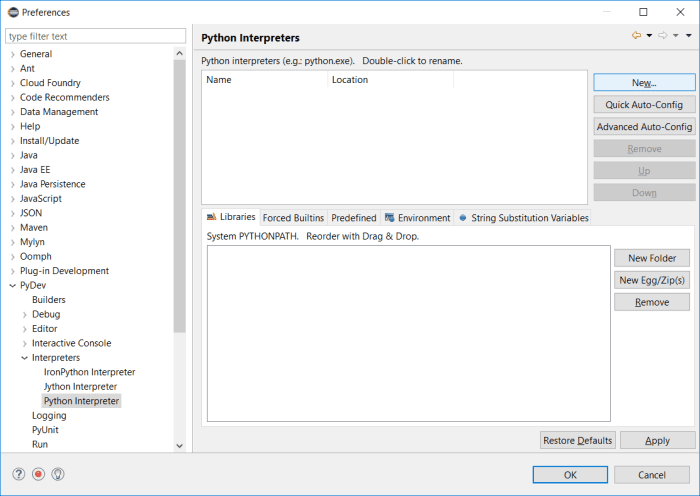Click the lightbulb tips icon

[x=58, y=474]
